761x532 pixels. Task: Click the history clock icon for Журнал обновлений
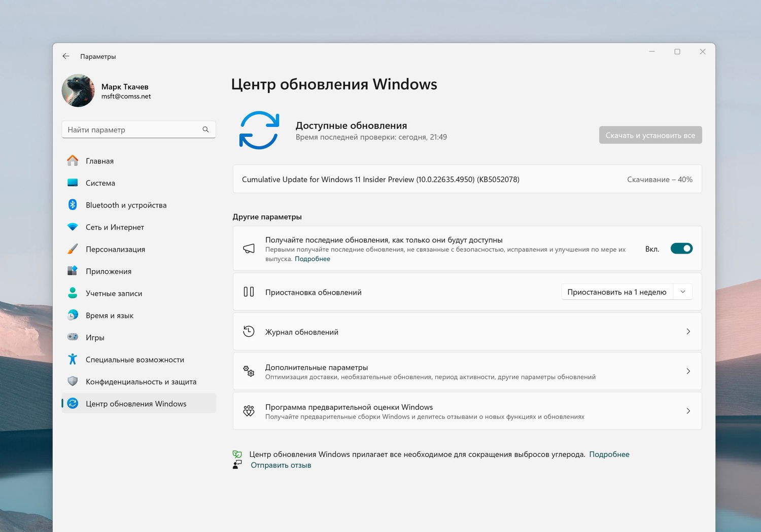point(249,331)
